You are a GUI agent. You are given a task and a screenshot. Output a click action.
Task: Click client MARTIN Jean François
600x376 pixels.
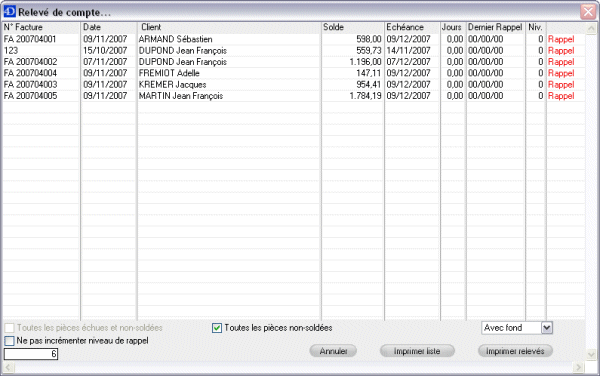pyautogui.click(x=181, y=96)
